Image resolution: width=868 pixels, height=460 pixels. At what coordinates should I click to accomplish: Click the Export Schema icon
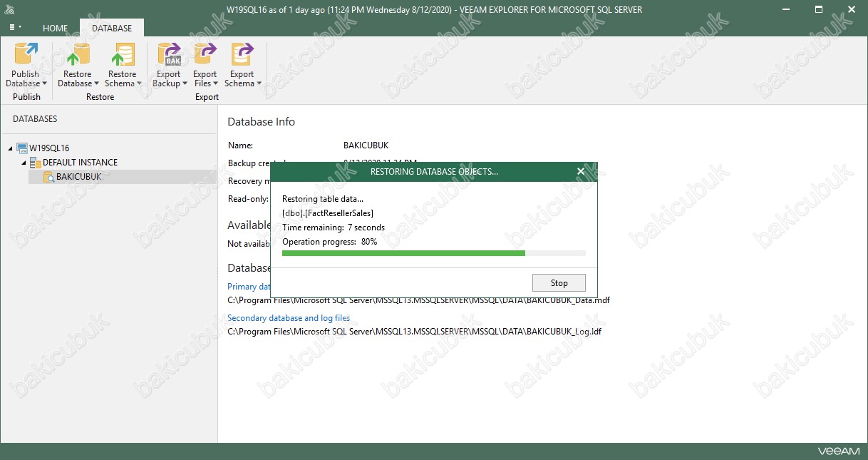(242, 54)
